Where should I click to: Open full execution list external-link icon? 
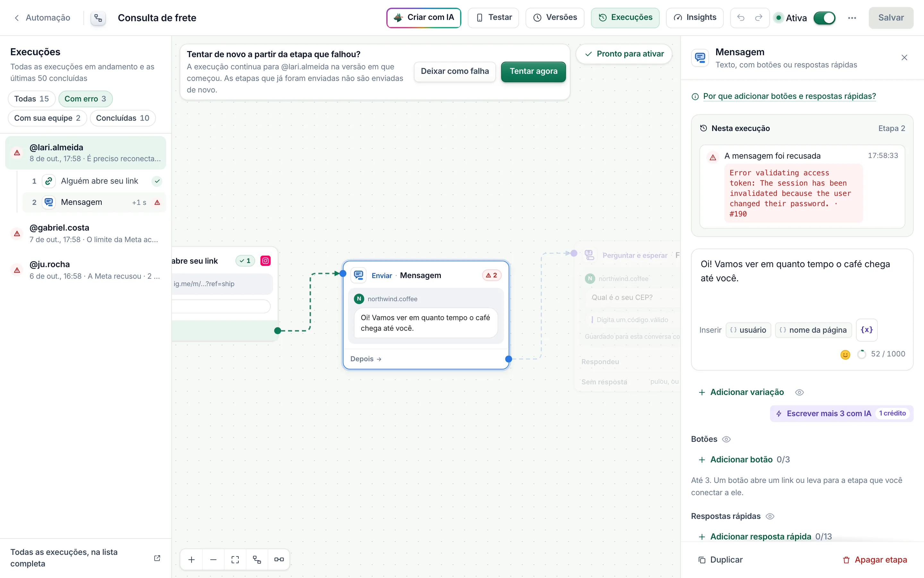[157, 558]
